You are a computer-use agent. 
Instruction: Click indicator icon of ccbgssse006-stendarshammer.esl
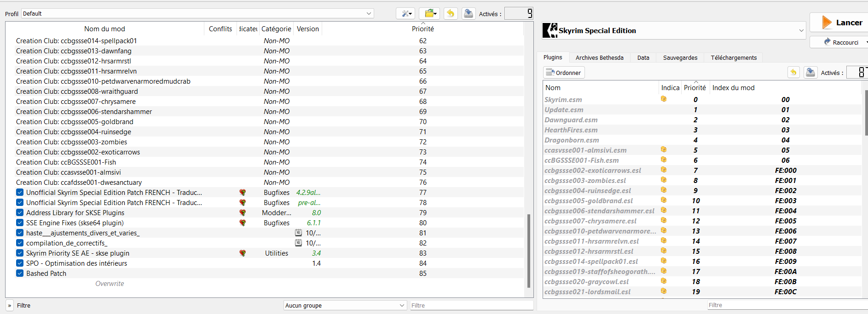tap(664, 210)
